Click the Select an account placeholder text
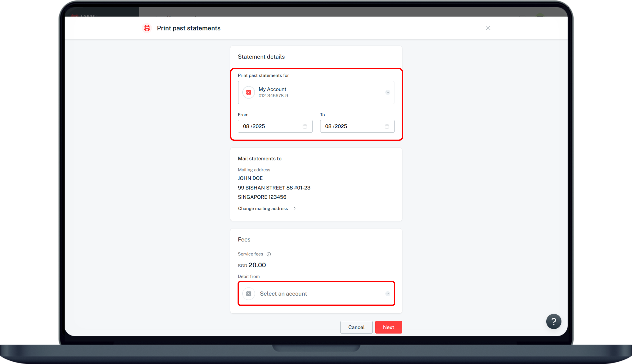 coord(283,294)
